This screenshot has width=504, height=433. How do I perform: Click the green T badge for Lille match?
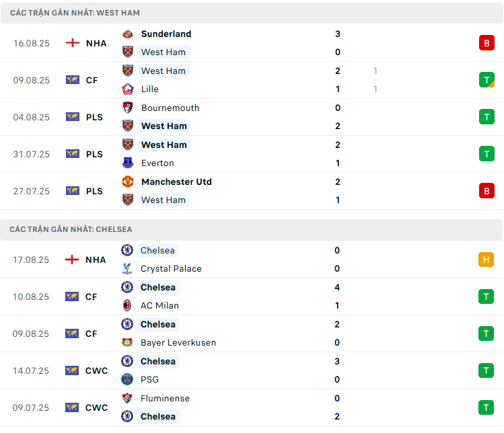[x=487, y=79]
